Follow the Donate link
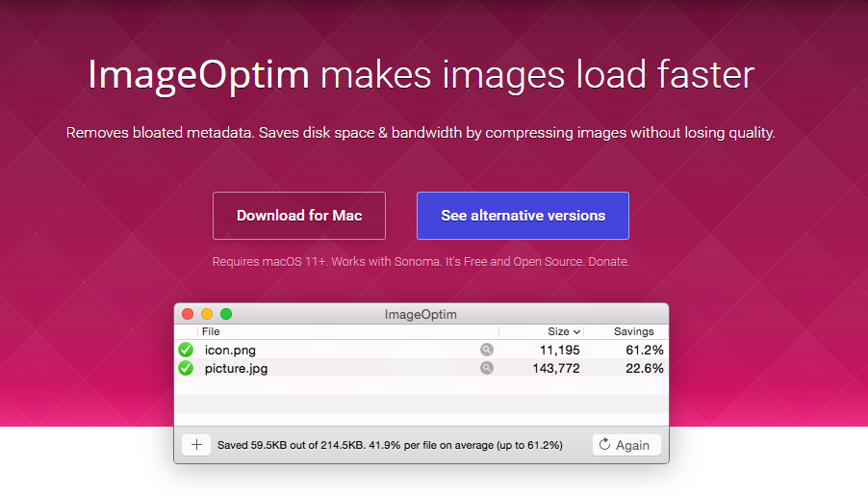 tap(608, 262)
